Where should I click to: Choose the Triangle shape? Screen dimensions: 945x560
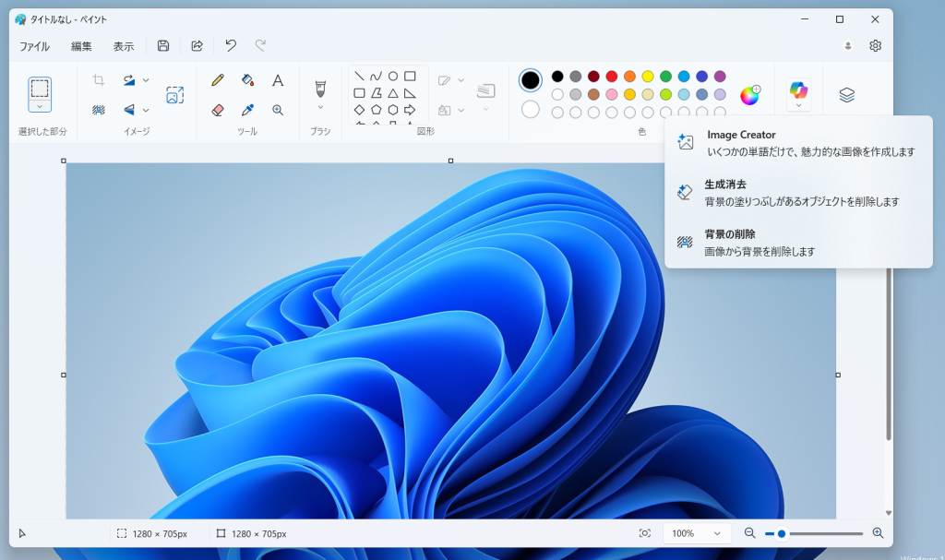point(393,93)
